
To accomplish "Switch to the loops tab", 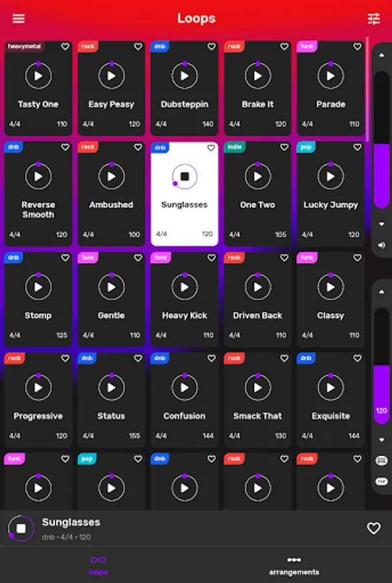I will pyautogui.click(x=98, y=565).
